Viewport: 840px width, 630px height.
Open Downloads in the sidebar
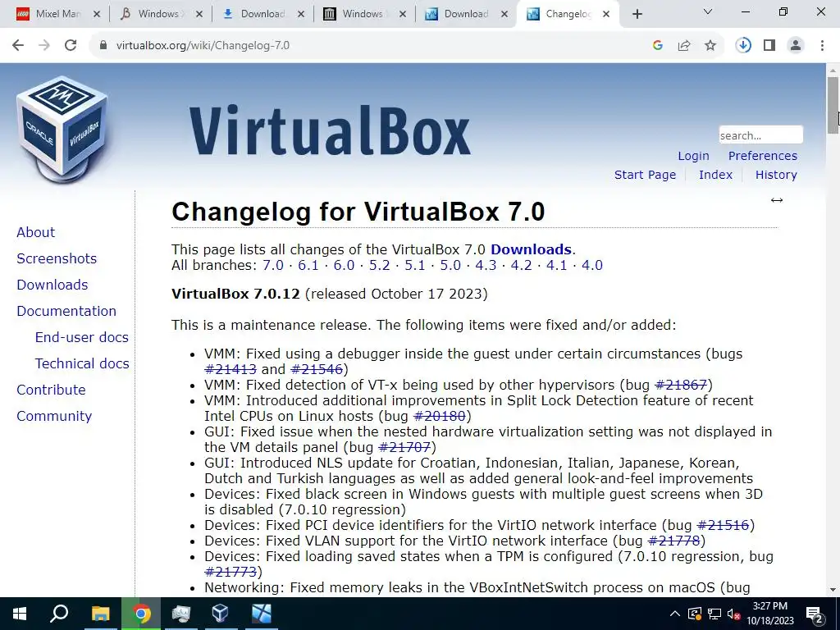pos(52,285)
